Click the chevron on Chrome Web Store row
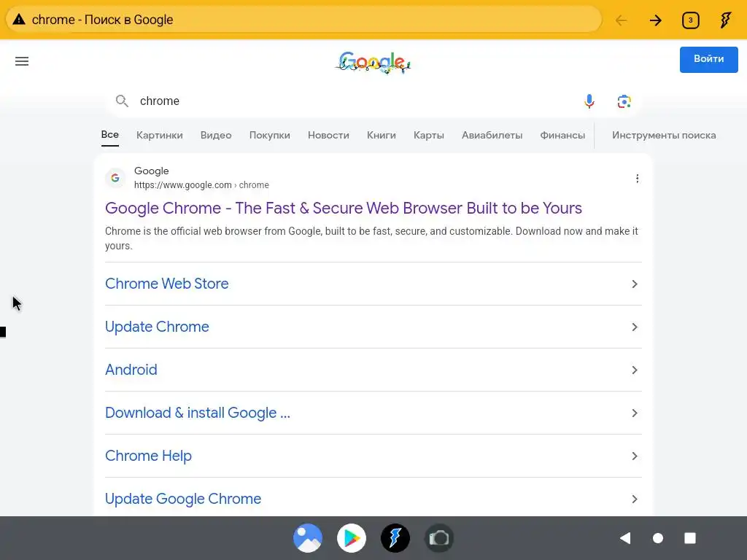Image resolution: width=747 pixels, height=560 pixels. point(635,284)
